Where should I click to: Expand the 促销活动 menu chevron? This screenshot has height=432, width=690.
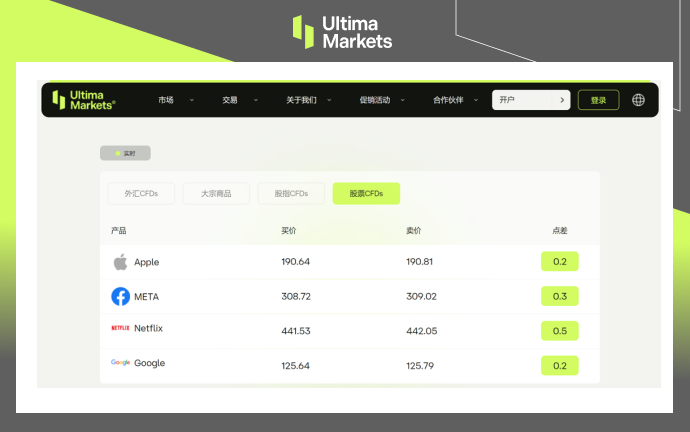point(402,100)
